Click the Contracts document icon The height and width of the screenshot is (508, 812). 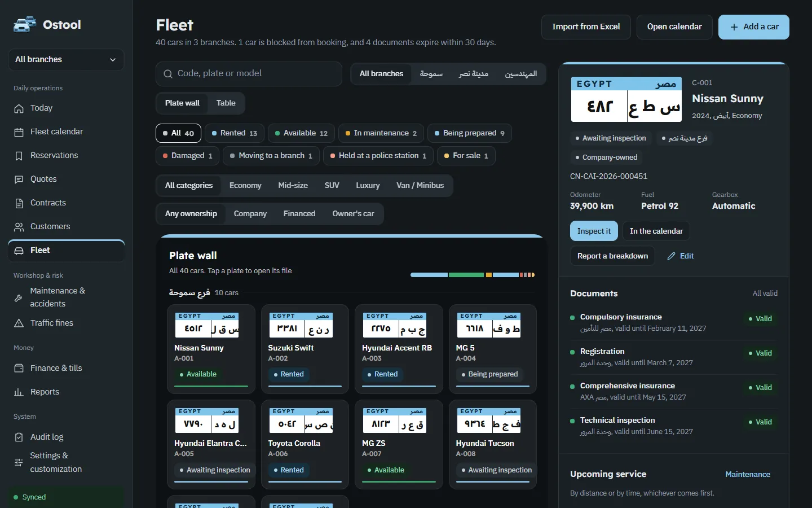(x=19, y=203)
